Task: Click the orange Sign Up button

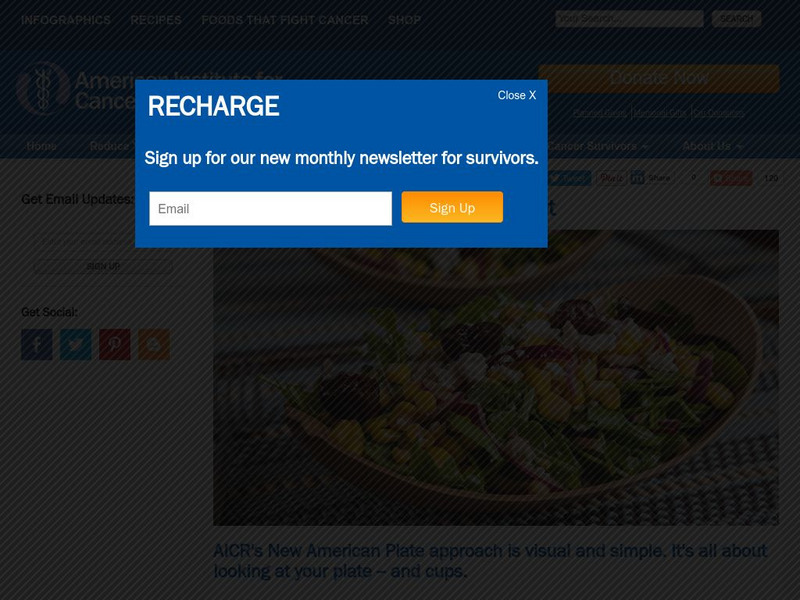Action: tap(452, 207)
